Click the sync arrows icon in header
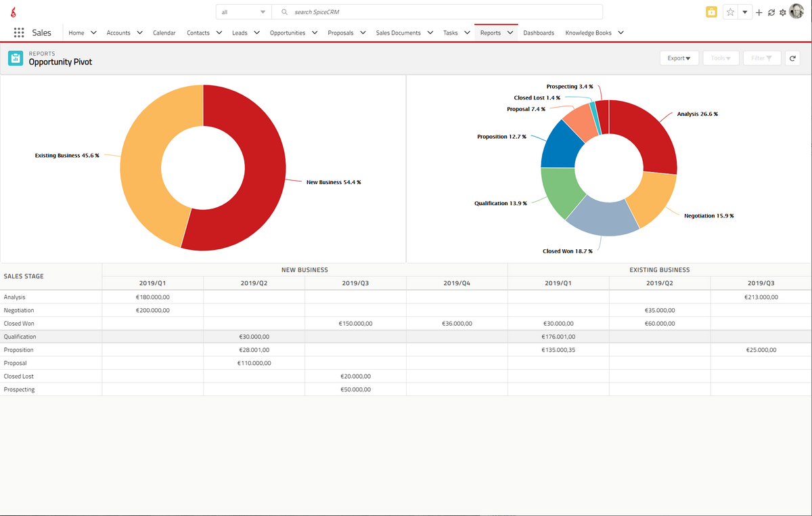 click(x=771, y=12)
